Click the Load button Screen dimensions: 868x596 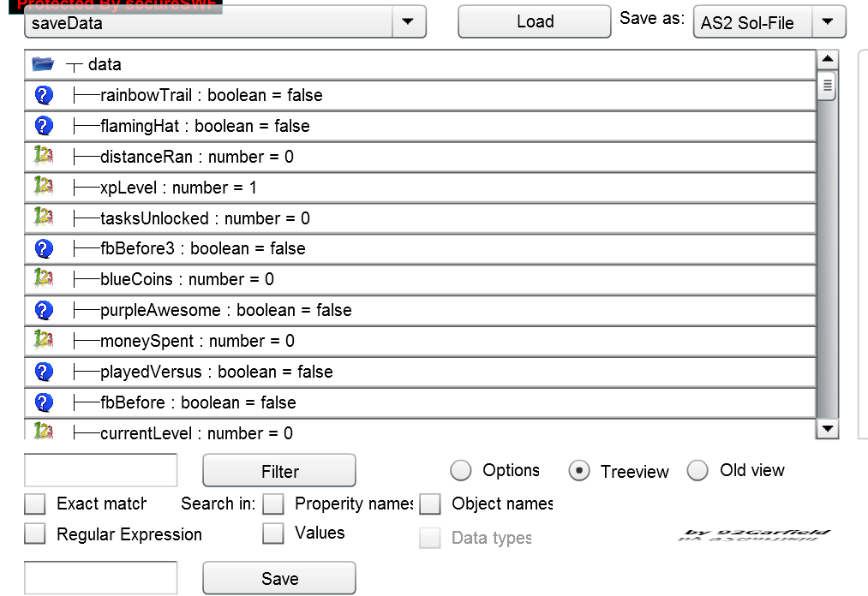coord(535,21)
